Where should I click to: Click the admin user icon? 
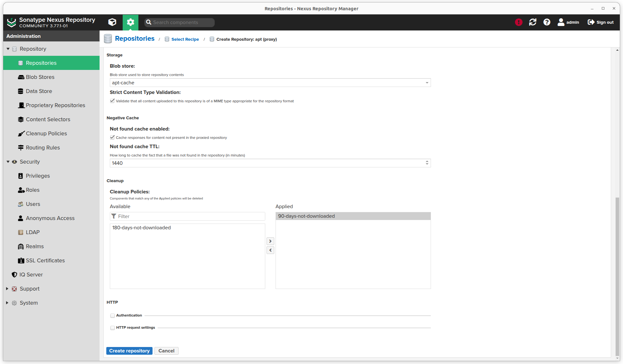561,22
